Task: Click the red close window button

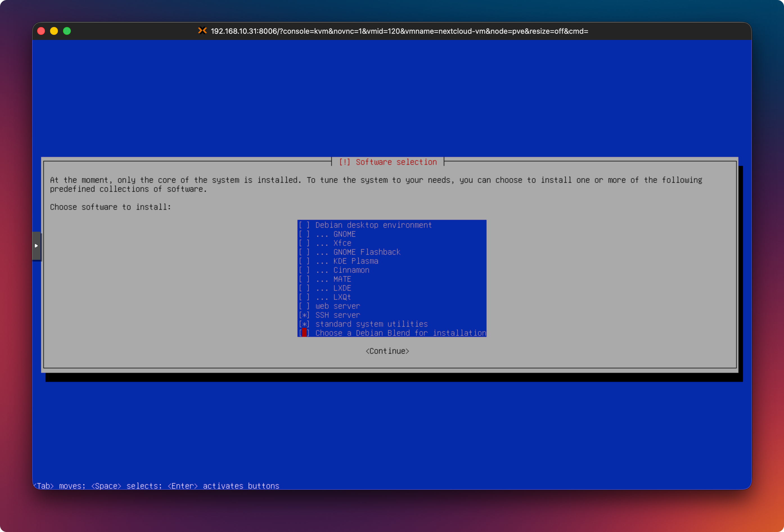Action: [x=41, y=31]
